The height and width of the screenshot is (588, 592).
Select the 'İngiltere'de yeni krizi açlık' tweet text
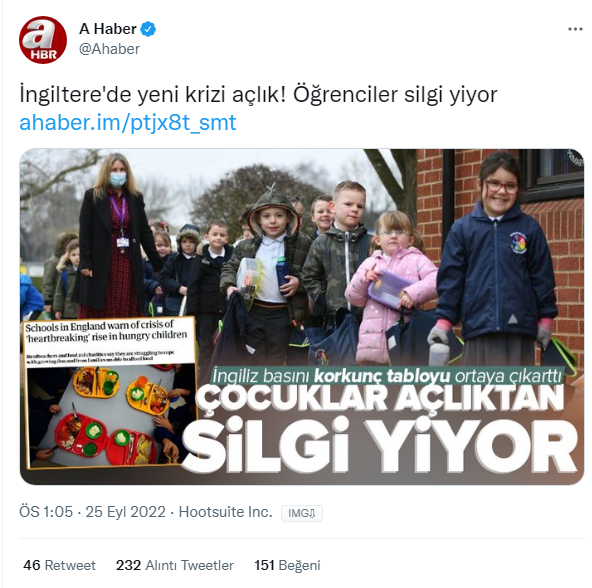pos(258,95)
